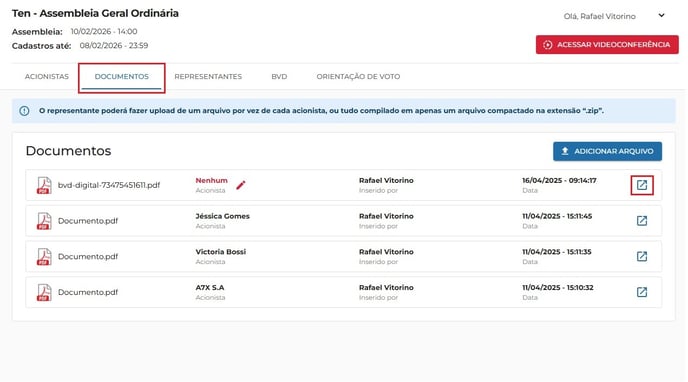Click title Ten - Assembleia Geral Ordinária

point(95,13)
